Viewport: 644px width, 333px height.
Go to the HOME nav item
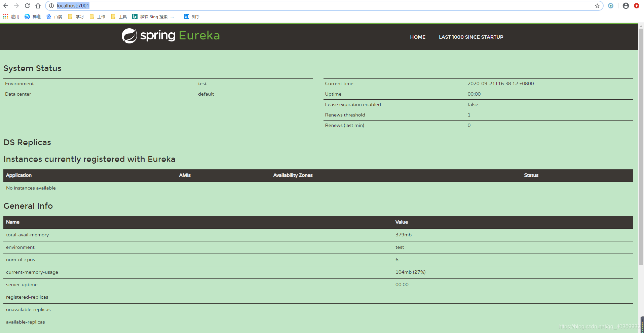[418, 37]
